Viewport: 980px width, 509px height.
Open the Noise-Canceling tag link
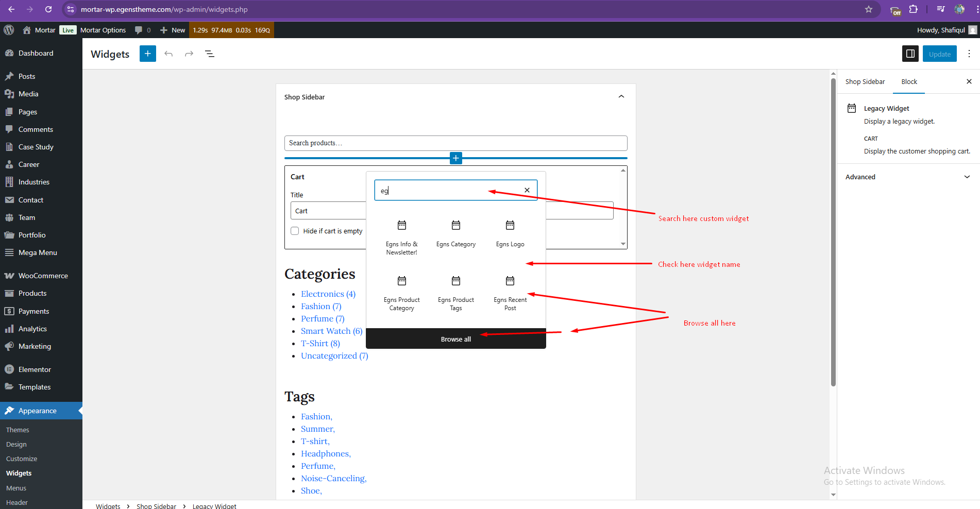click(334, 478)
